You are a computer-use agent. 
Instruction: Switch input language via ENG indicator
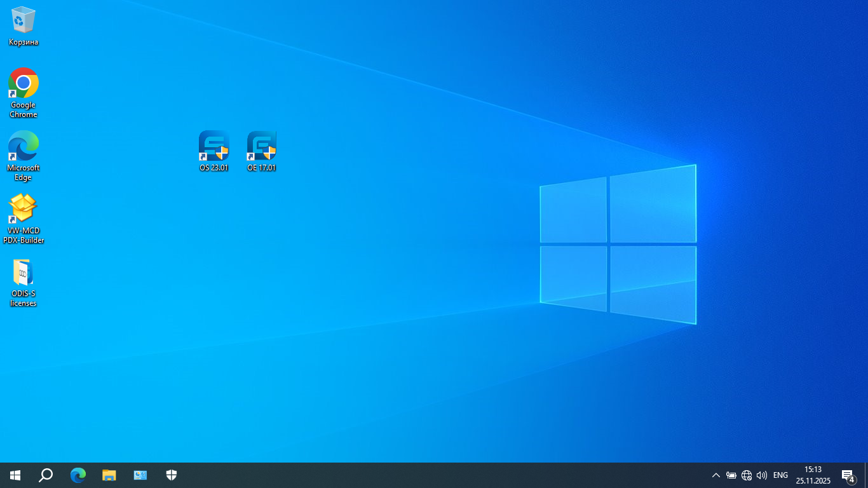pyautogui.click(x=780, y=475)
